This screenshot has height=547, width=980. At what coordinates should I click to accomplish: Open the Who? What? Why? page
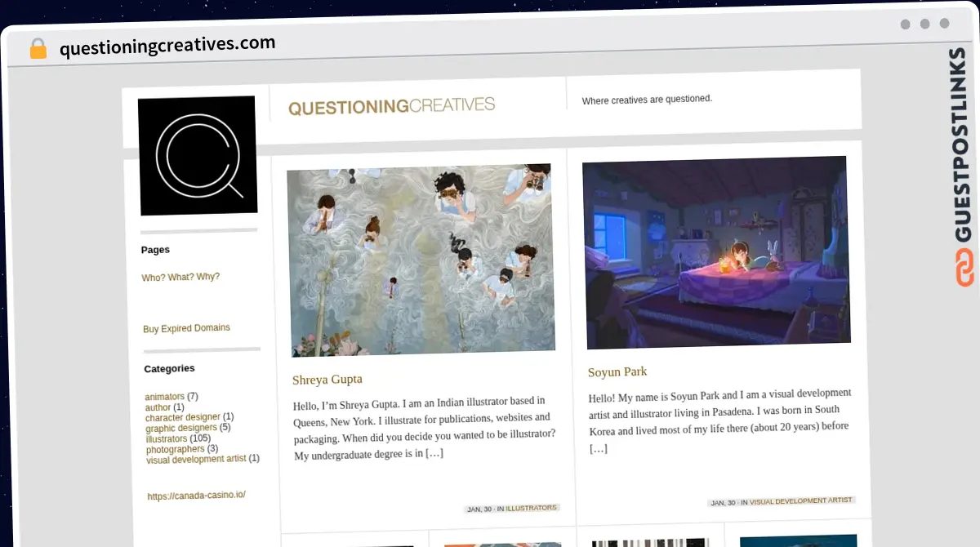coord(180,278)
